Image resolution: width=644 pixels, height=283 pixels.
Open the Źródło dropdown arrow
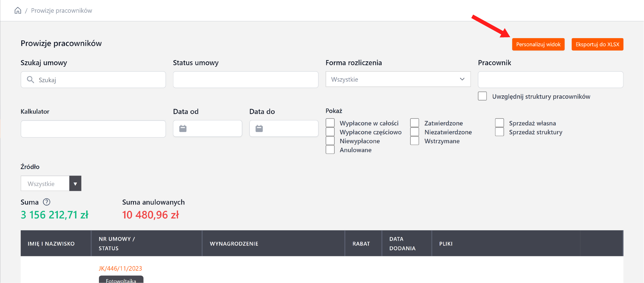click(x=75, y=183)
